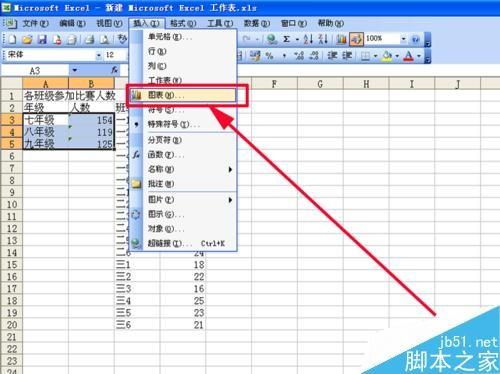500x374 pixels.
Task: Choose 函数 menu entry
Action: tap(183, 155)
